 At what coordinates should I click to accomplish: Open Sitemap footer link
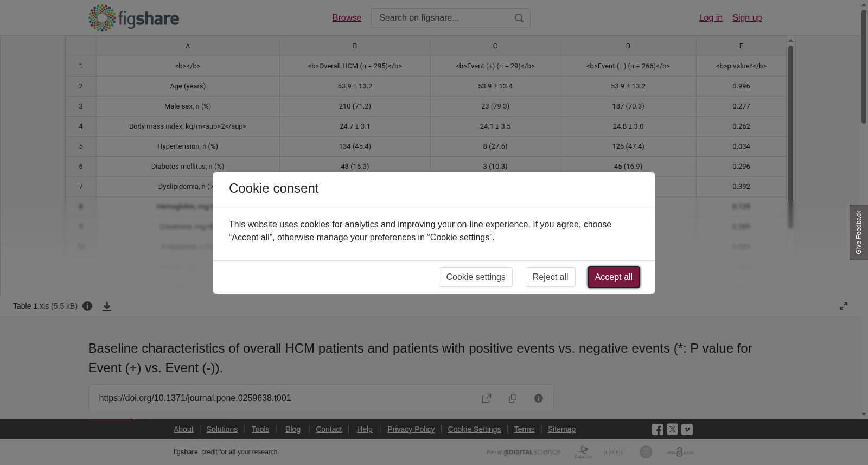[x=561, y=429]
